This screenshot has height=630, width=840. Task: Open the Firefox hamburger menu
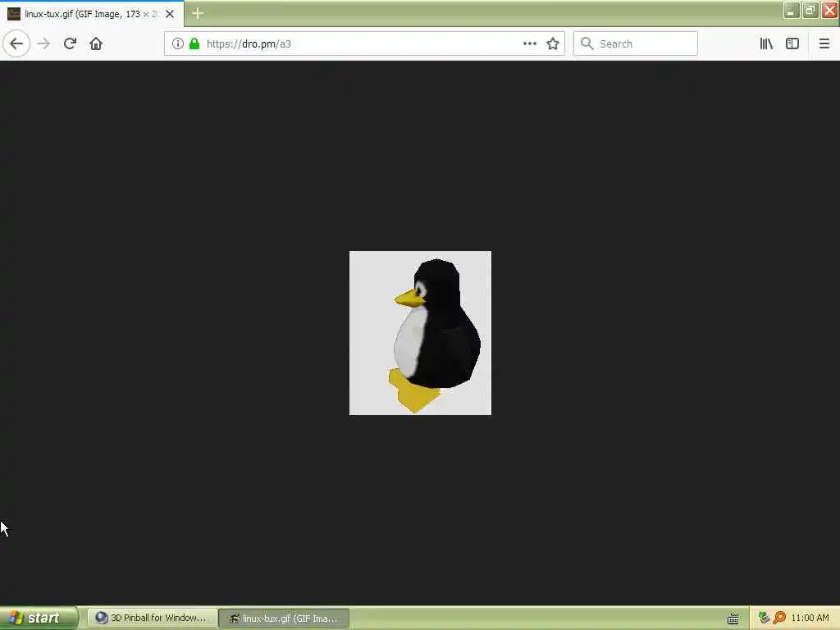pyautogui.click(x=824, y=44)
